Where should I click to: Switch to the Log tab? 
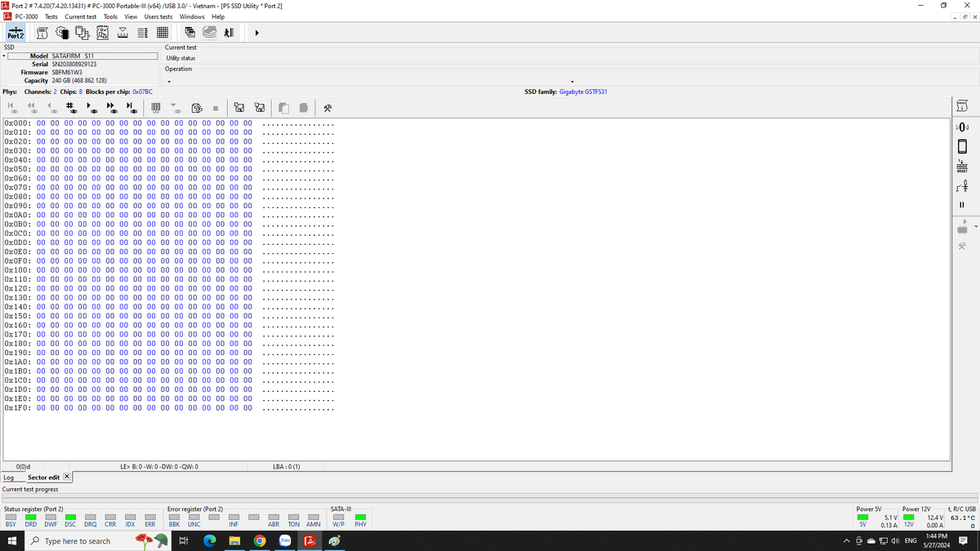8,478
